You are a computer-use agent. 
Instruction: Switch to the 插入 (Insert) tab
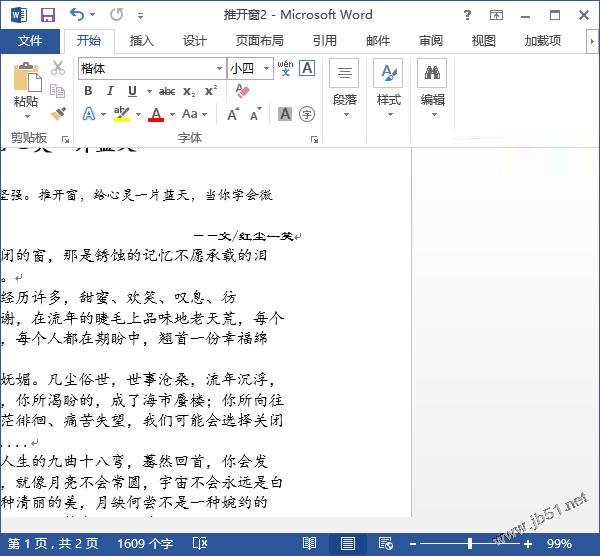tap(142, 41)
